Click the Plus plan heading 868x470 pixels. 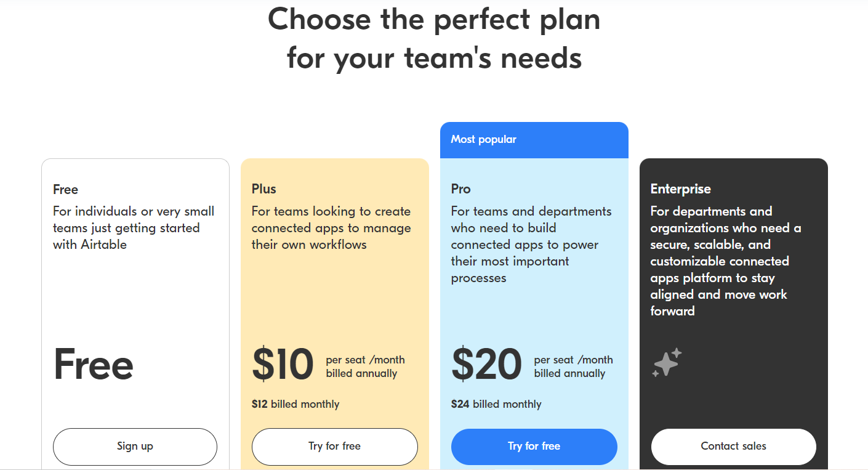point(264,189)
